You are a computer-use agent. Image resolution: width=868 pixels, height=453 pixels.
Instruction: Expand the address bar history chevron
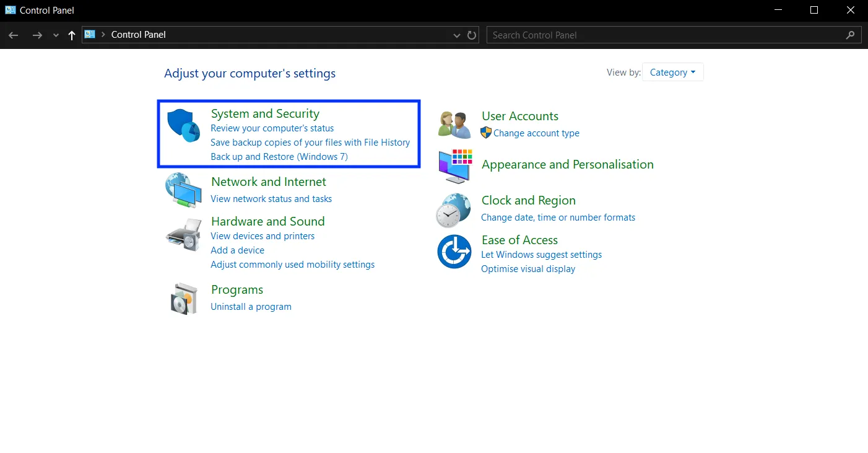click(x=456, y=35)
